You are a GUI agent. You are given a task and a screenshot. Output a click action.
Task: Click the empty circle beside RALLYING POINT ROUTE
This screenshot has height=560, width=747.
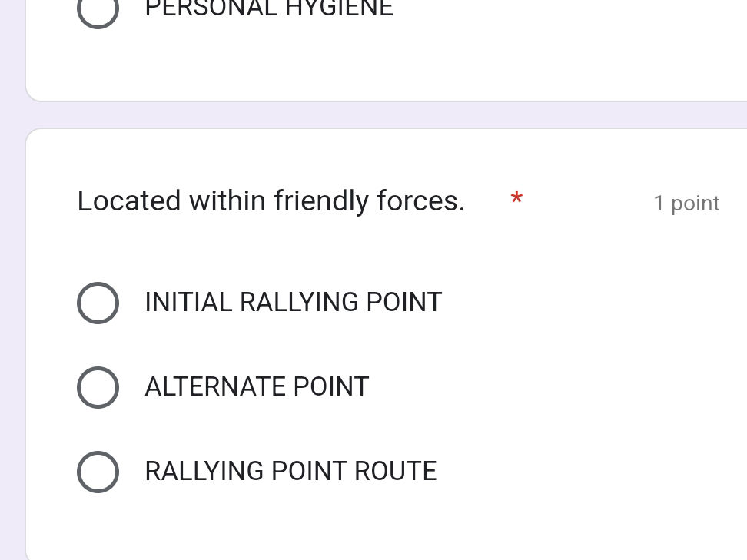pos(98,472)
